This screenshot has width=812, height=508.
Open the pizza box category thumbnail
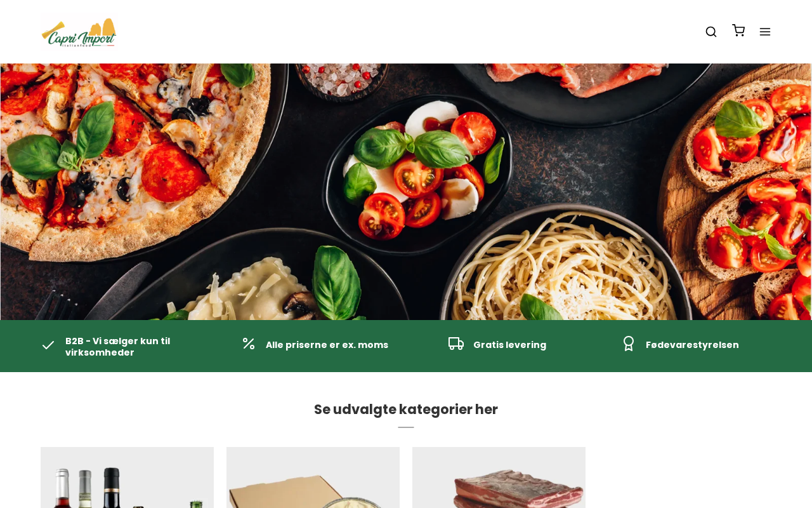[x=313, y=478]
